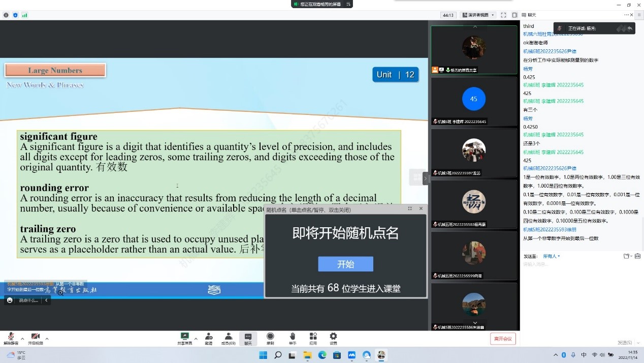Viewport: 644px width, 363px height.
Task: Open the speaker view (演讲者视图) dropdown
Action: click(x=478, y=15)
